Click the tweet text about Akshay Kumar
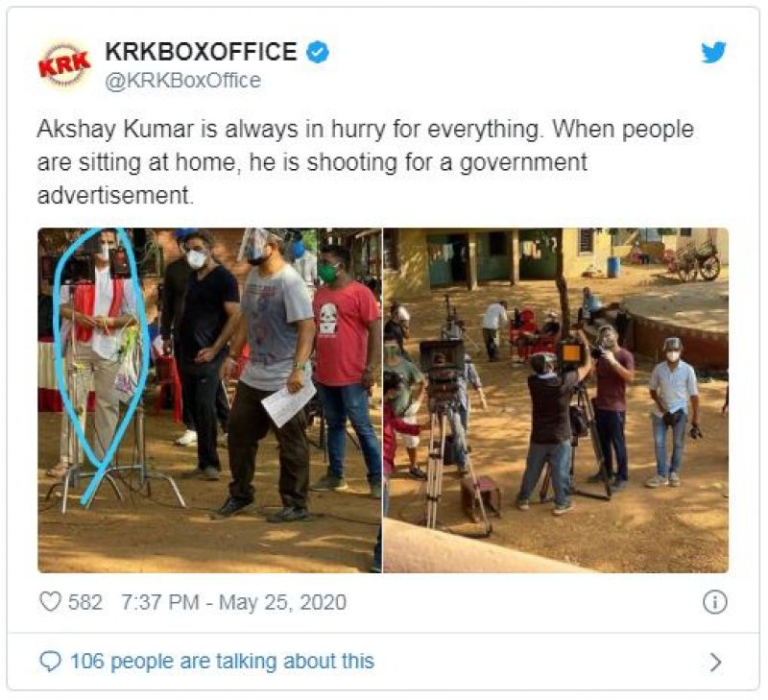768x700 pixels. (x=366, y=162)
